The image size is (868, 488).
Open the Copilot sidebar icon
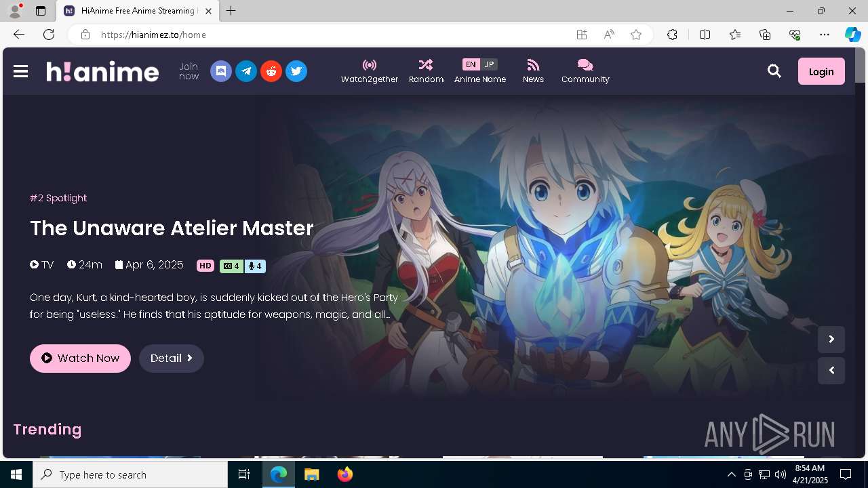[852, 35]
